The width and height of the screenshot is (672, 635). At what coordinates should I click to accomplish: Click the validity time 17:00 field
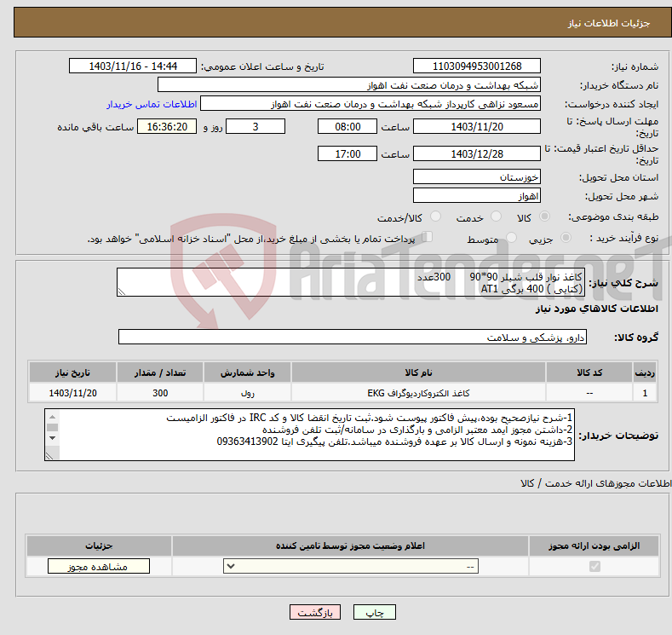point(347,153)
